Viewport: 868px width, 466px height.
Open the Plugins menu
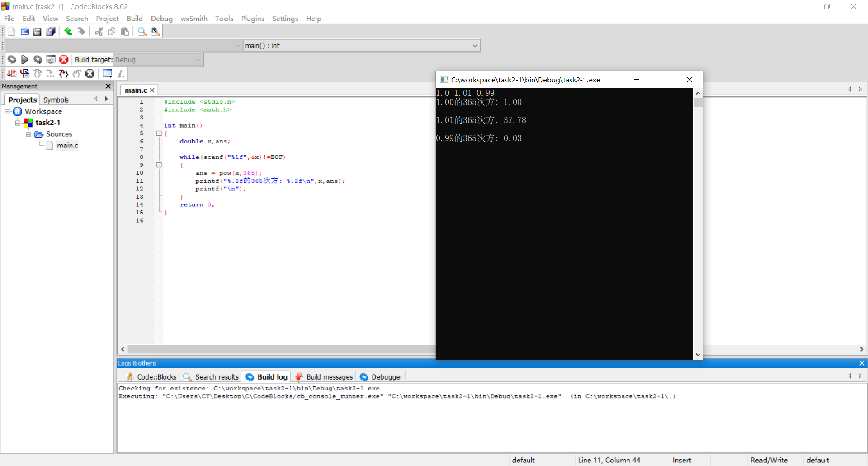(x=252, y=19)
